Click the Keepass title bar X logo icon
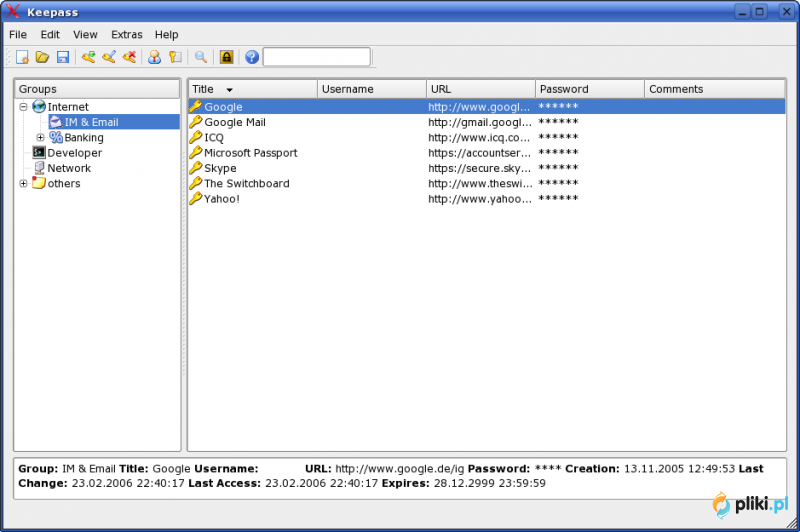 pos(13,11)
